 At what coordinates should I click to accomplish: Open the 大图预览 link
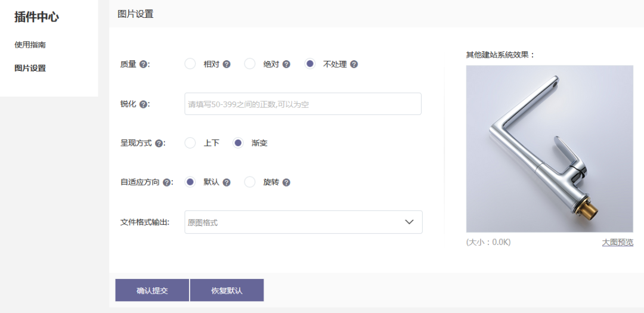tap(617, 243)
